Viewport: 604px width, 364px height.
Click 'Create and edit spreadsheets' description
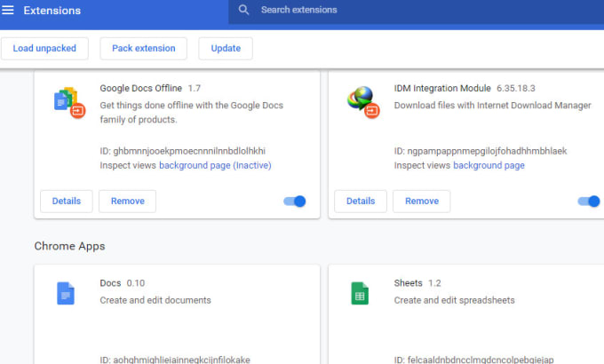[454, 300]
